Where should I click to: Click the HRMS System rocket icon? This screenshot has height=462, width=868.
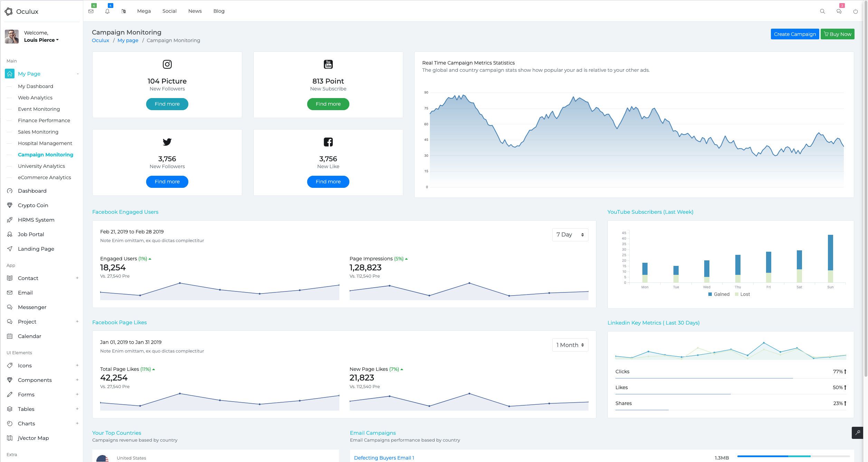click(10, 220)
